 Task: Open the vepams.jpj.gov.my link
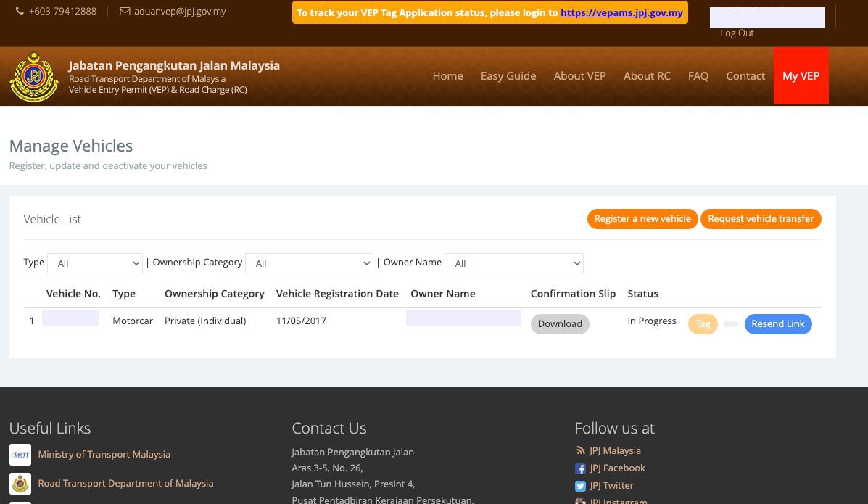pyautogui.click(x=621, y=13)
